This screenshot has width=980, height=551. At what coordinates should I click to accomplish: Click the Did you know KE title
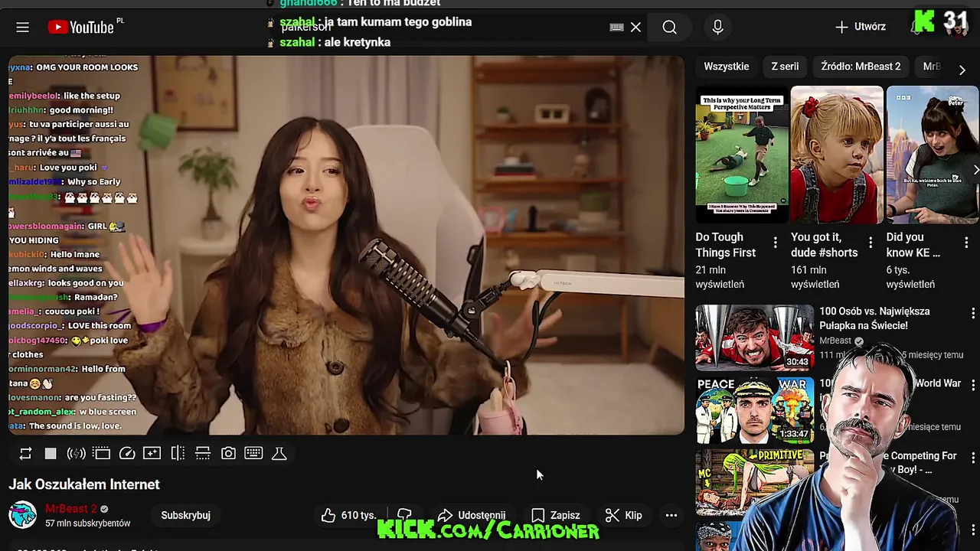913,245
